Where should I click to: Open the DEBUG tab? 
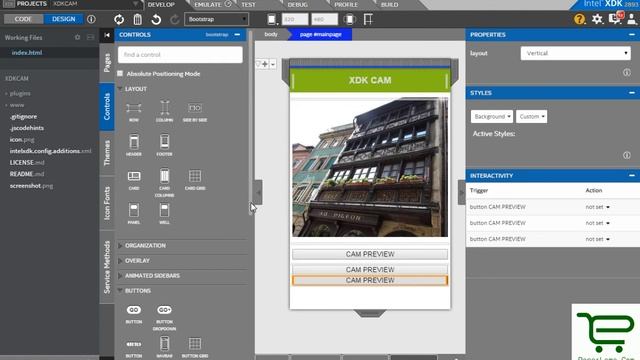coord(298,4)
